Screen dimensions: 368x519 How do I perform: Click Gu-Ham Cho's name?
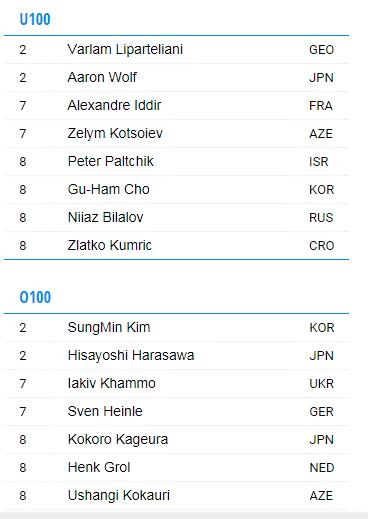click(x=108, y=189)
